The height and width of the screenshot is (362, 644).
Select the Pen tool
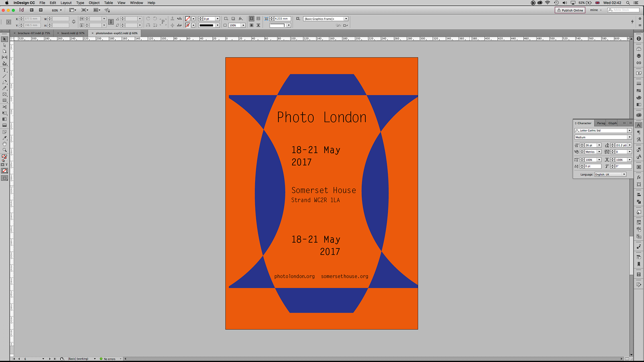4,82
